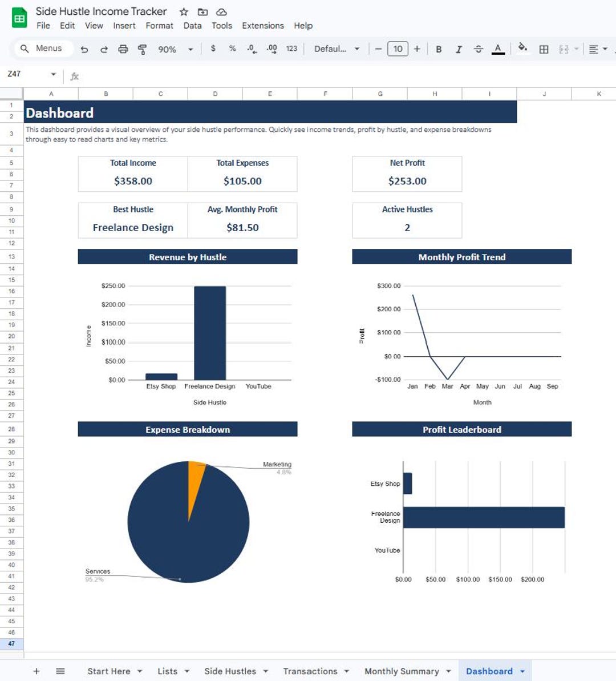Toggle bold formatting
616x681 pixels.
[x=439, y=49]
